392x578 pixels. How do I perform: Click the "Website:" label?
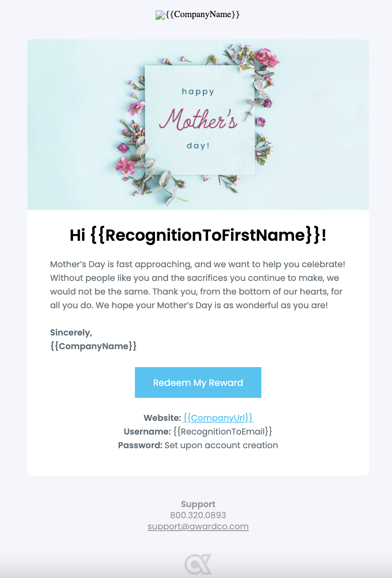click(x=162, y=418)
